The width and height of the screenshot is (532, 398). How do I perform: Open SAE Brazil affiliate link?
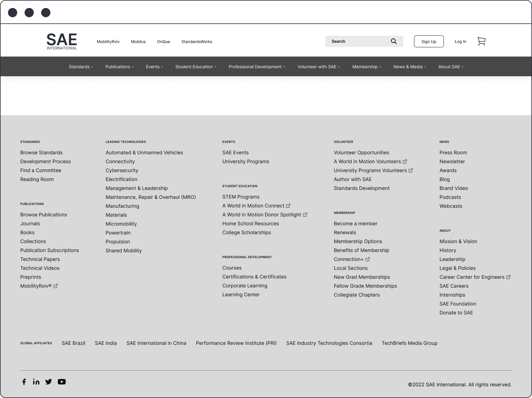(x=73, y=343)
